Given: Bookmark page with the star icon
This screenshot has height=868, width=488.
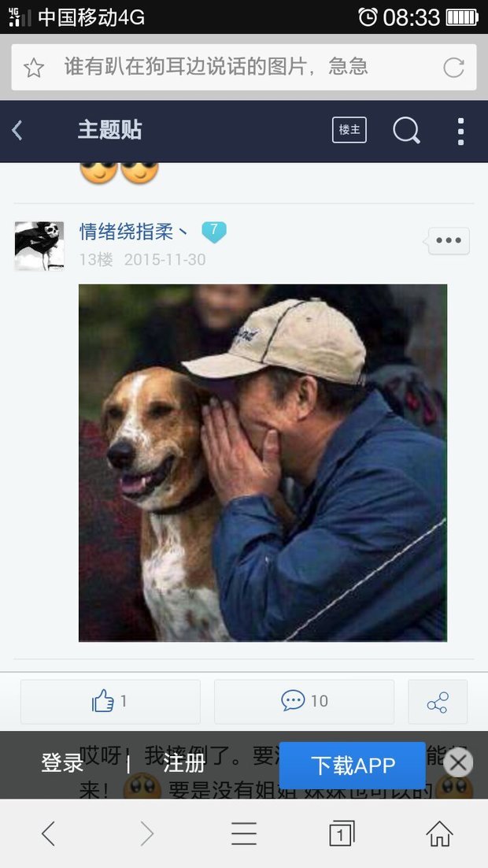Looking at the screenshot, I should pyautogui.click(x=34, y=68).
